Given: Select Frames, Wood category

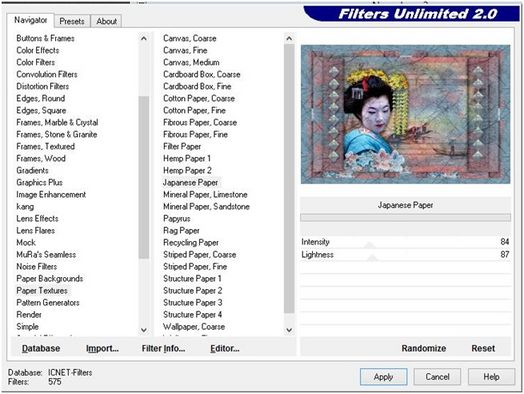Looking at the screenshot, I should 41,159.
